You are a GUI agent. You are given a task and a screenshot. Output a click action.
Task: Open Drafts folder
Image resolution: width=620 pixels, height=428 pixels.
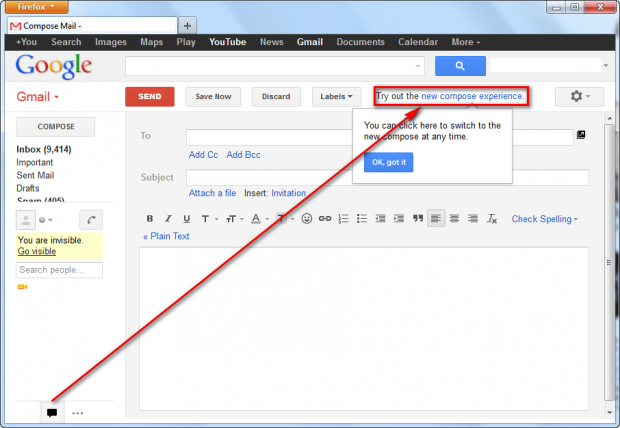(28, 188)
